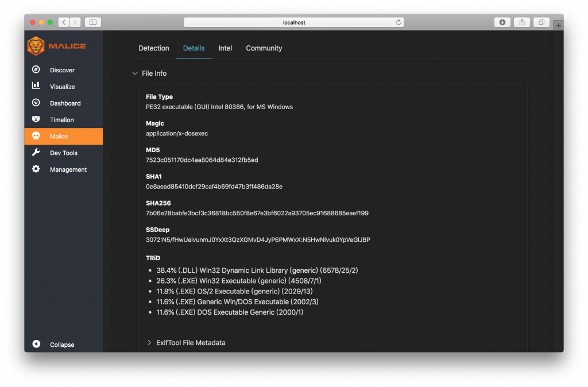The height and width of the screenshot is (387, 588).
Task: Click the Magic heading
Action: pos(155,123)
